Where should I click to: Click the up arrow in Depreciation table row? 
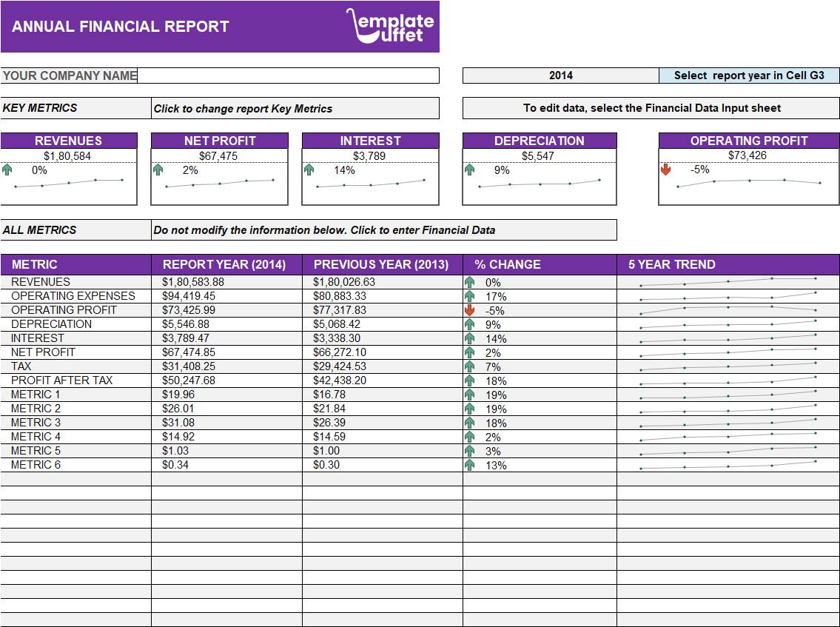(x=470, y=324)
